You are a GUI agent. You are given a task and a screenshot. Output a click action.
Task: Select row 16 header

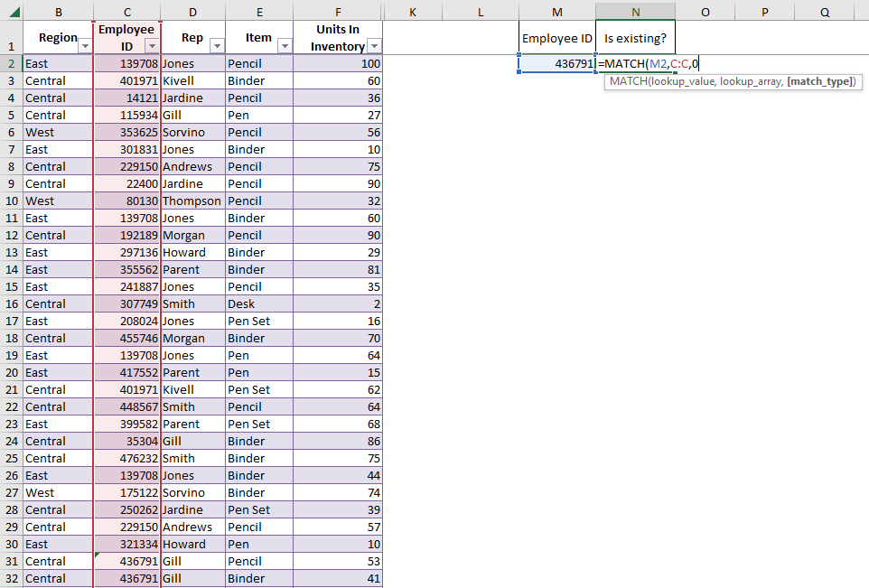pyautogui.click(x=12, y=303)
